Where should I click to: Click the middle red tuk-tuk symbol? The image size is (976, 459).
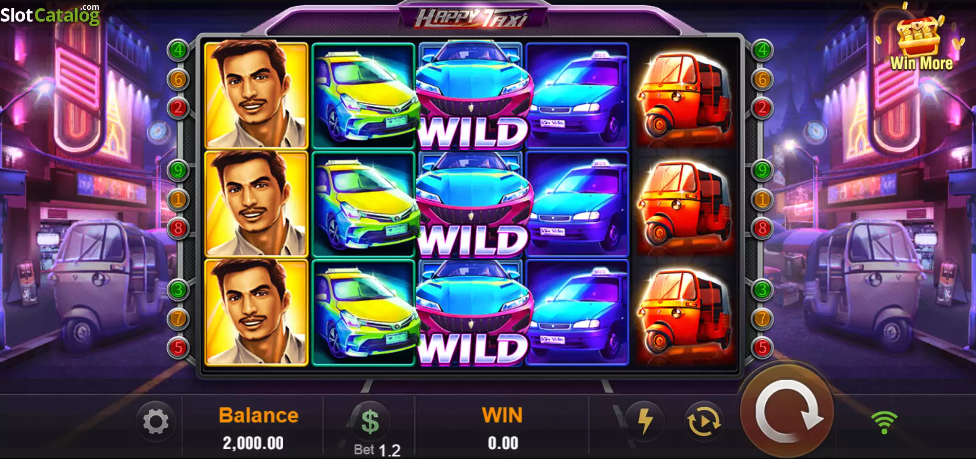[x=683, y=203]
